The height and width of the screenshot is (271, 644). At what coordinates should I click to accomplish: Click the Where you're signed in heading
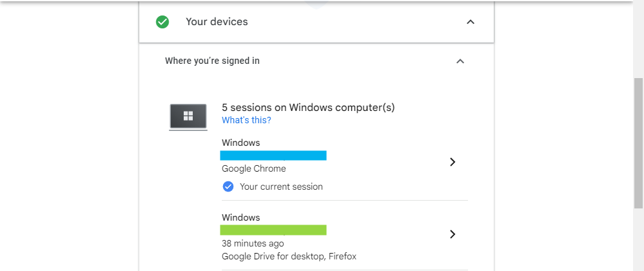212,61
